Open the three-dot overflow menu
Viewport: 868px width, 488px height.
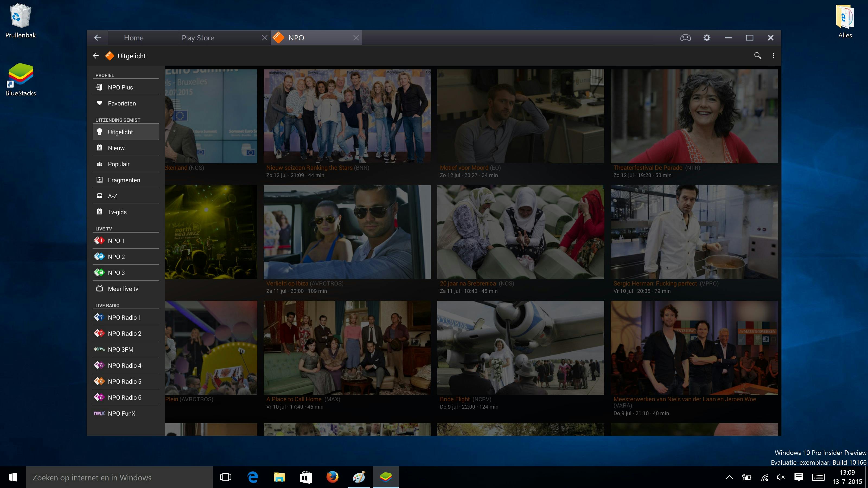[x=773, y=56]
